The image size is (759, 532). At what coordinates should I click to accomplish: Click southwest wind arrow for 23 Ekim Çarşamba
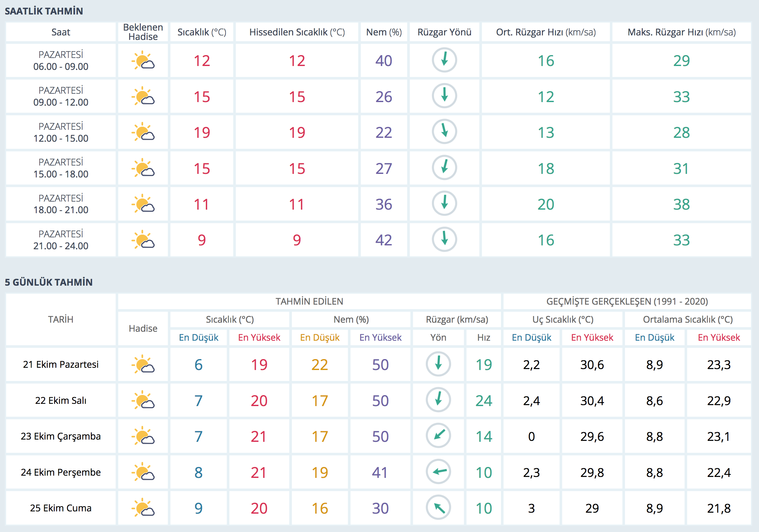(438, 435)
